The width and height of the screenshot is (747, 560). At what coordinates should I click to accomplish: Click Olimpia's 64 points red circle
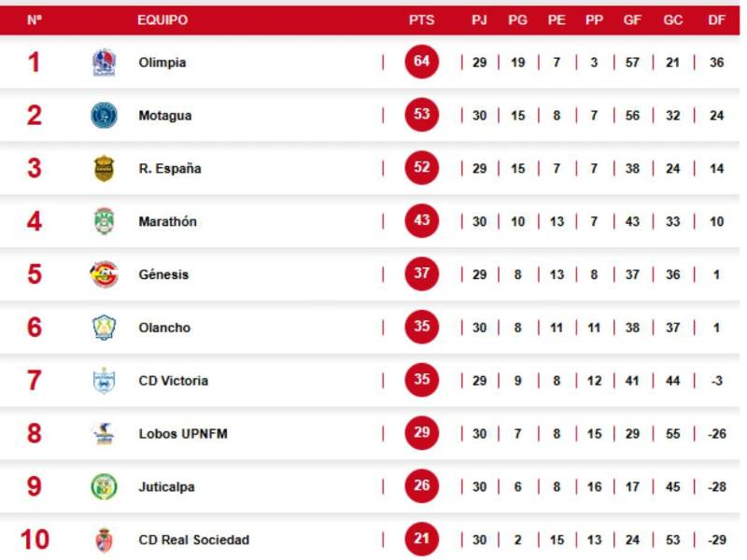[x=421, y=63]
